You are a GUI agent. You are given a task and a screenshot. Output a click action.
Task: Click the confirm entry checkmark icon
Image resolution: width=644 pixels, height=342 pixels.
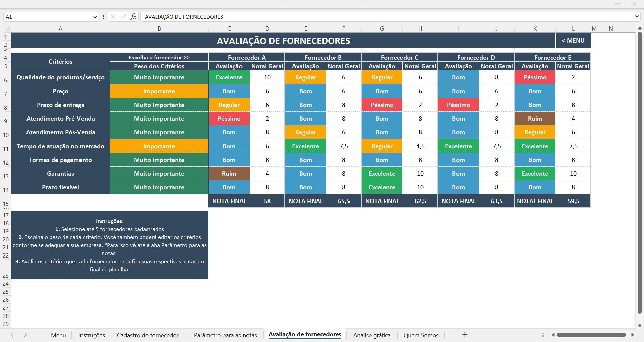(x=123, y=17)
